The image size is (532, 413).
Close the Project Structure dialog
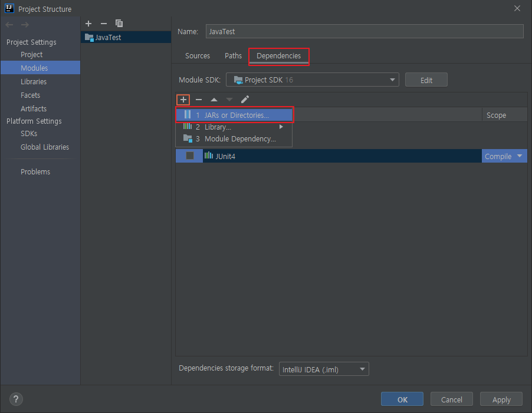tap(517, 8)
